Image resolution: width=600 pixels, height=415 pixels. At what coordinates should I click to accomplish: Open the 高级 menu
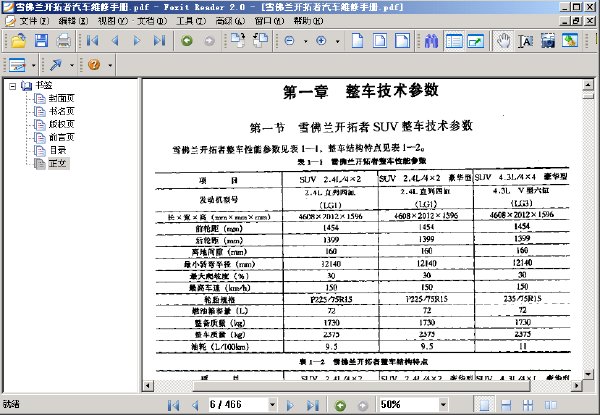[x=230, y=21]
